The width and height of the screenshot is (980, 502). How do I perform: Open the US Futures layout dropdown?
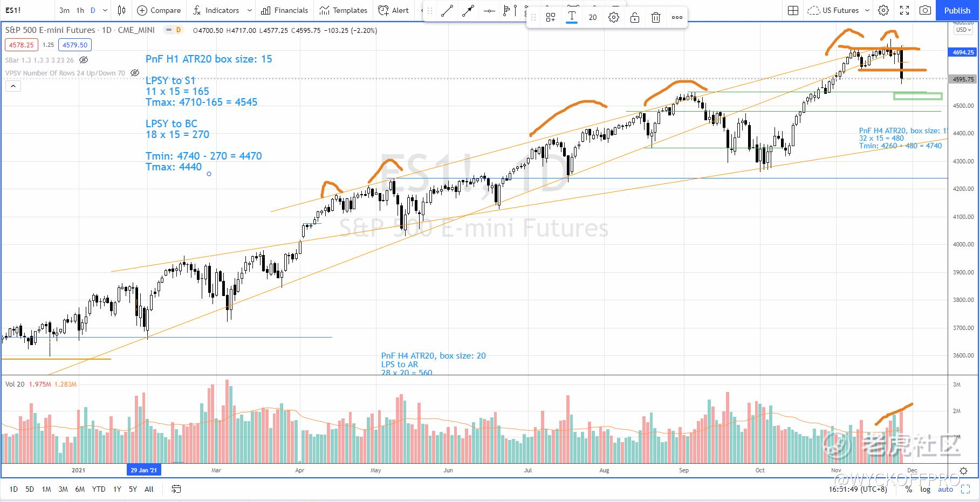click(x=839, y=10)
